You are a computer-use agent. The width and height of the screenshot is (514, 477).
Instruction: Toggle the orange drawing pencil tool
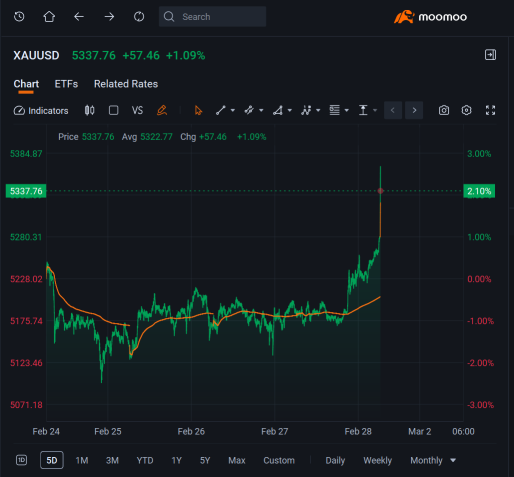(162, 110)
